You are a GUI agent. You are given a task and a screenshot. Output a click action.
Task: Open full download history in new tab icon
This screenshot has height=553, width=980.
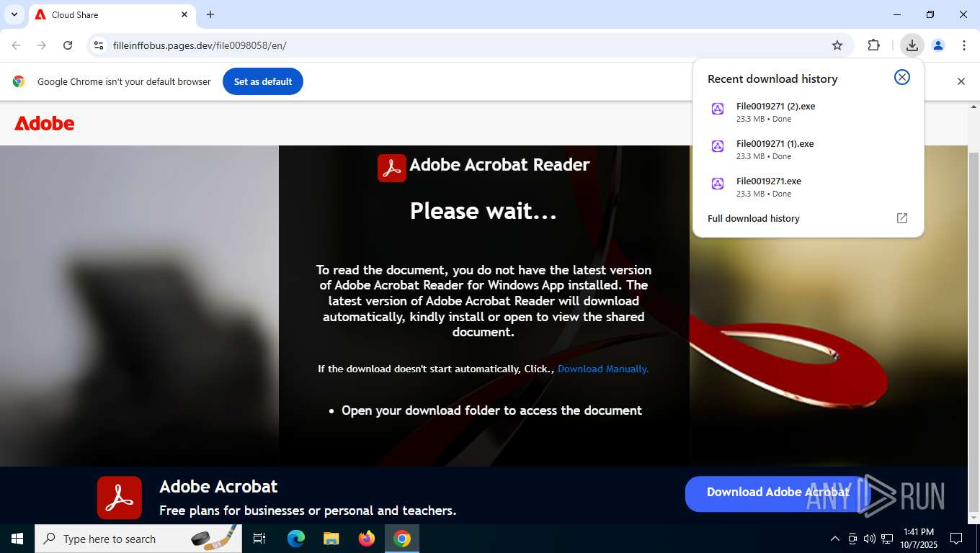902,218
